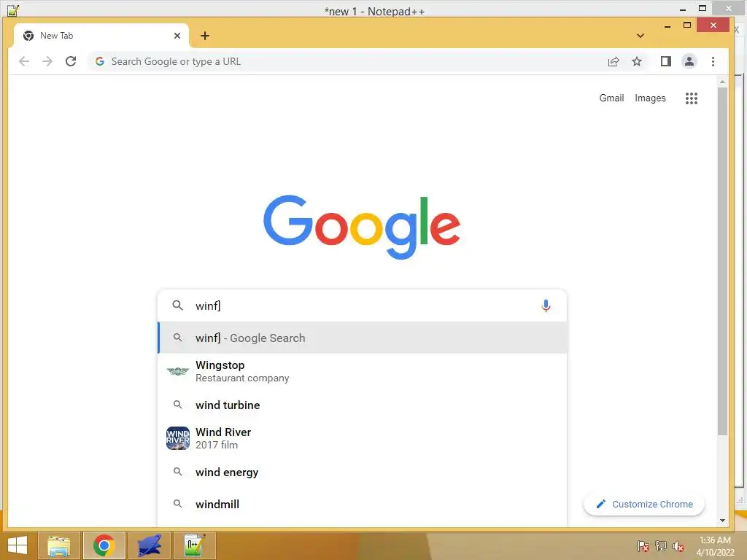Open the Windows Start button
The image size is (747, 560).
click(x=18, y=545)
